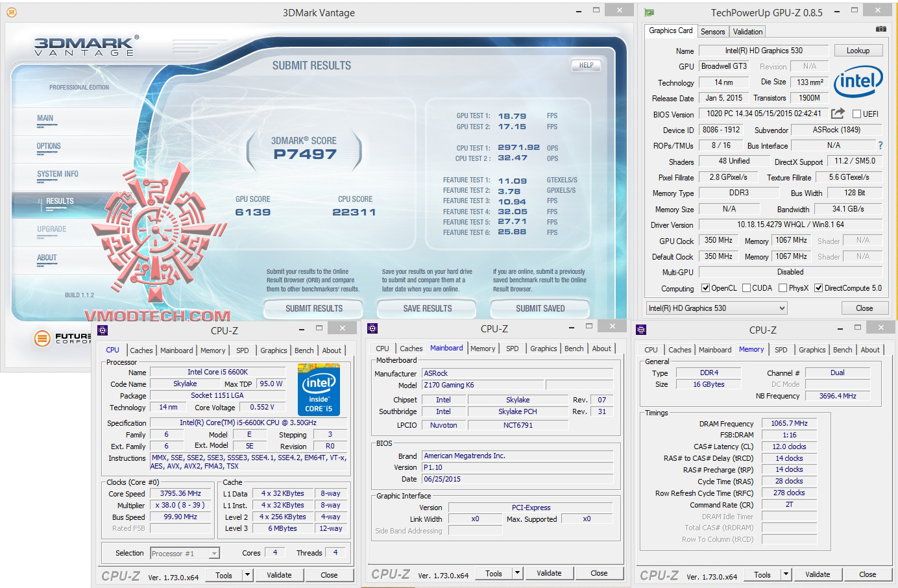Click the BIOS export share icon
Image resolution: width=898 pixels, height=588 pixels.
click(x=838, y=114)
